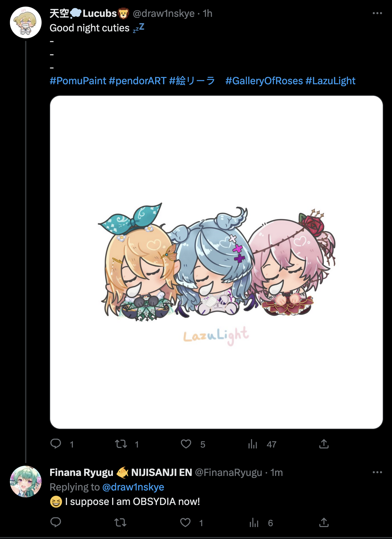This screenshot has width=392, height=539.
Task: Like the LazuLight chibi artwork tweet
Action: click(186, 444)
